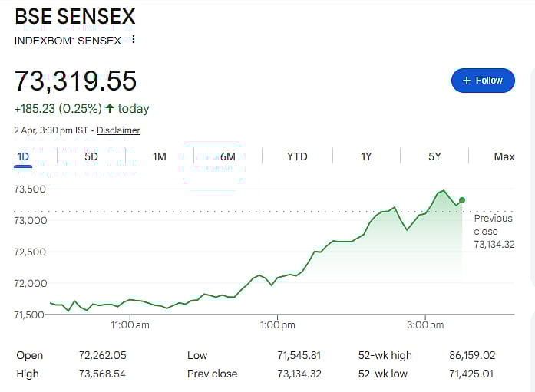
Task: Click the plus Follow button
Action: [482, 81]
